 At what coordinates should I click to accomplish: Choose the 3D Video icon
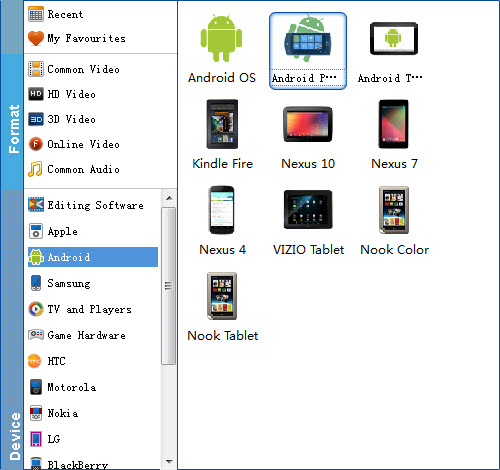[x=36, y=119]
